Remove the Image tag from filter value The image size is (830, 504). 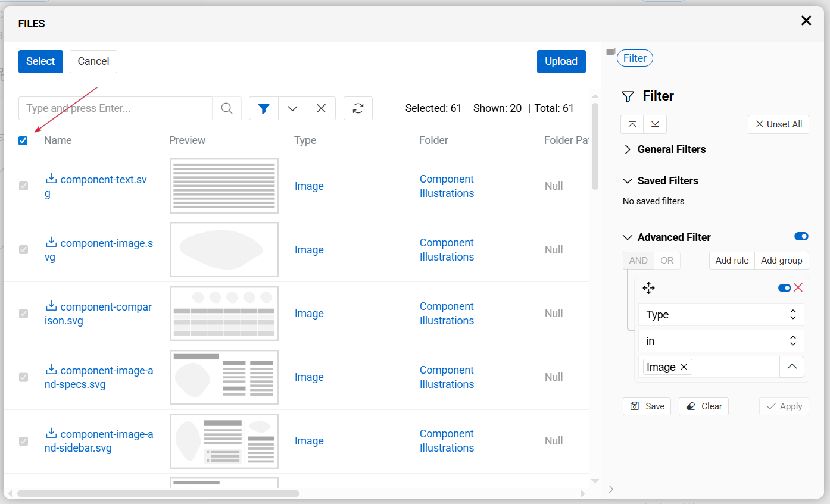click(684, 367)
